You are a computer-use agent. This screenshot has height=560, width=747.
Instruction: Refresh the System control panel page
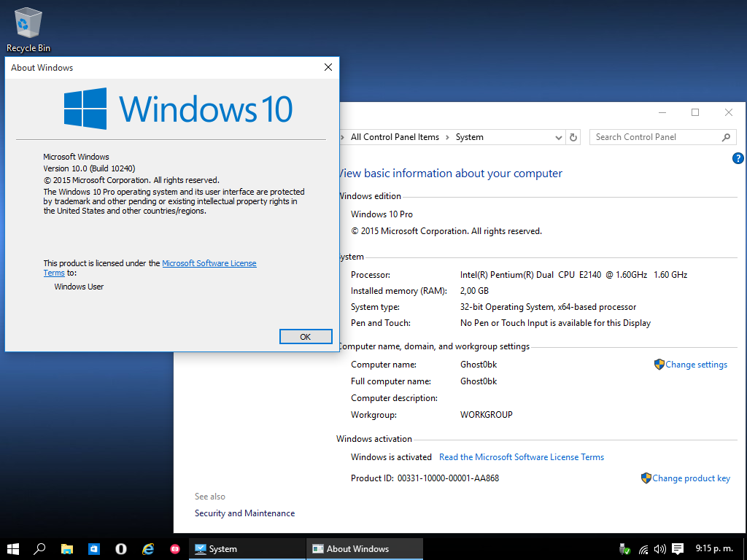tap(573, 138)
